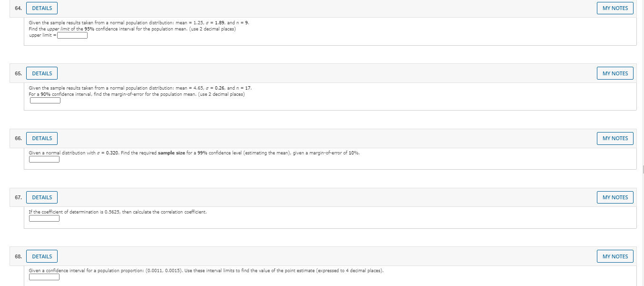Open MY NOTES for question 65
Image resolution: width=644 pixels, height=286 pixels.
(x=615, y=73)
